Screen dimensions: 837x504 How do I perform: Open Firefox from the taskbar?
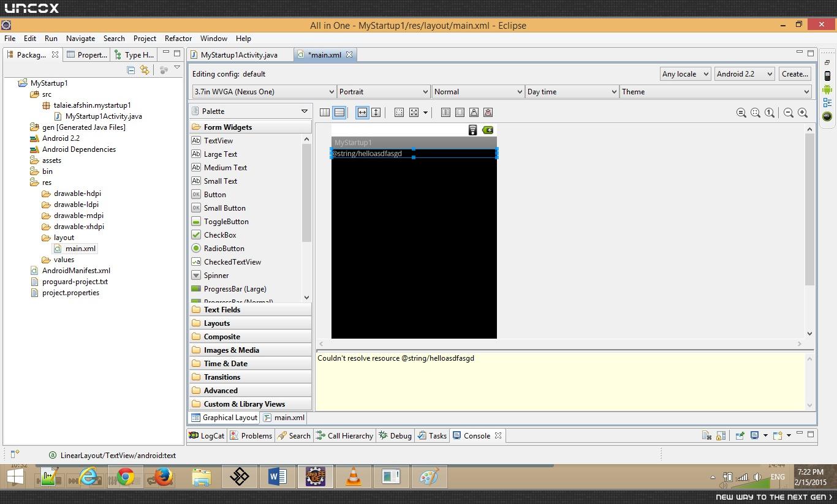[163, 476]
